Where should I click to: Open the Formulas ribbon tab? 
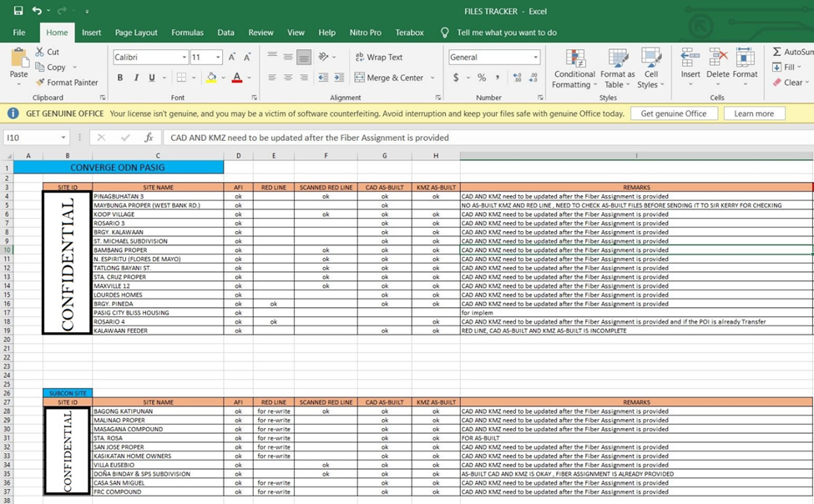click(x=187, y=33)
